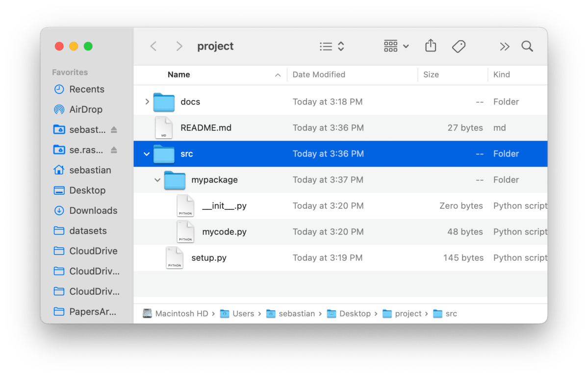This screenshot has width=588, height=377.
Task: Collapse the mypackage folder
Action: 157,179
